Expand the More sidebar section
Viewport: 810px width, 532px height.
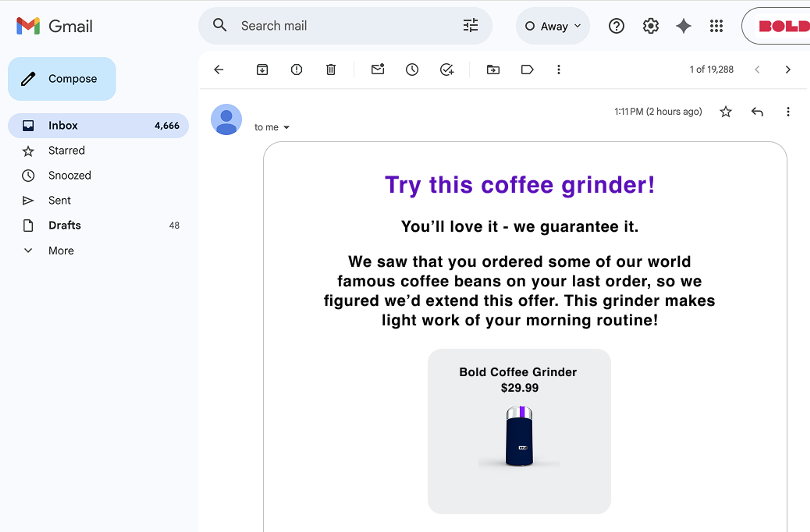click(61, 251)
